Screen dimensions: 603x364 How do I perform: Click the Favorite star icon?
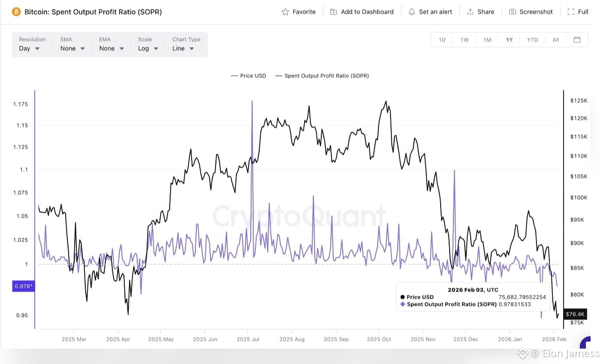[285, 12]
